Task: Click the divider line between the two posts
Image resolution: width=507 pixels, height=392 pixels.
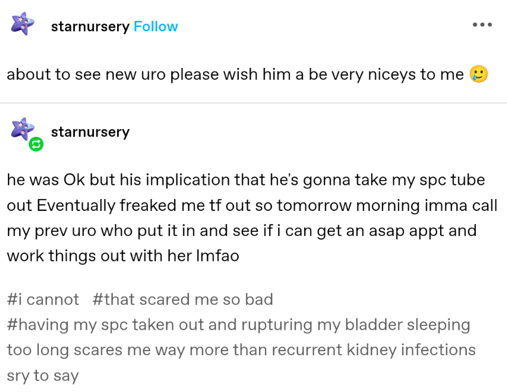Action: [253, 103]
